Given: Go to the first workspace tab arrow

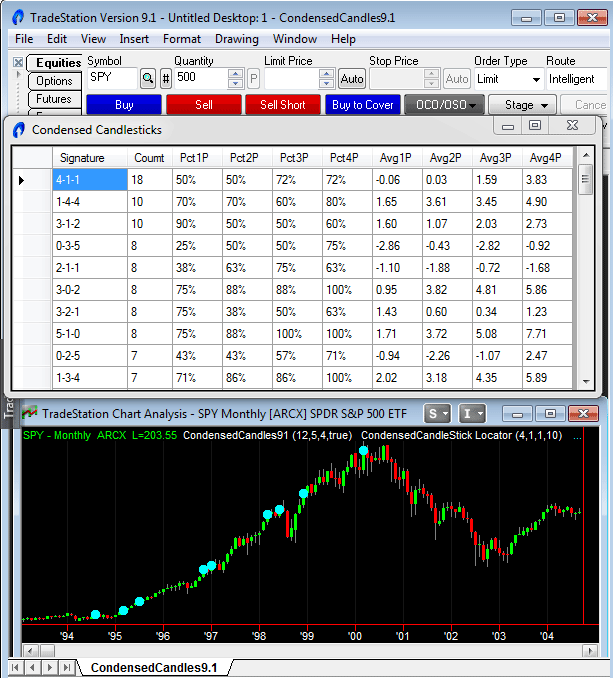Looking at the screenshot, I should point(15,667).
